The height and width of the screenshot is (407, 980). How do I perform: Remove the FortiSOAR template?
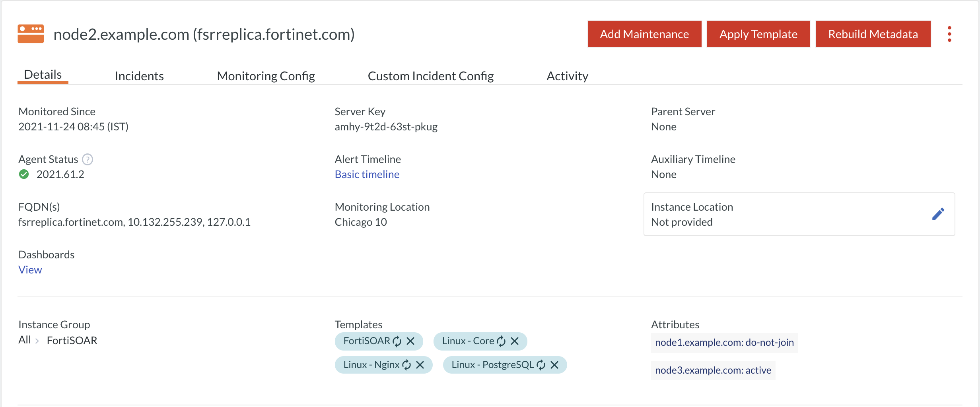(411, 341)
